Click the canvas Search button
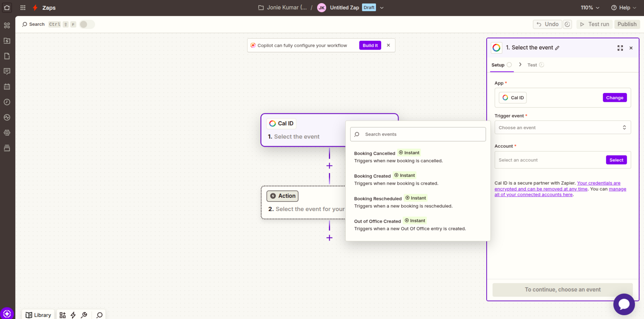 click(33, 24)
